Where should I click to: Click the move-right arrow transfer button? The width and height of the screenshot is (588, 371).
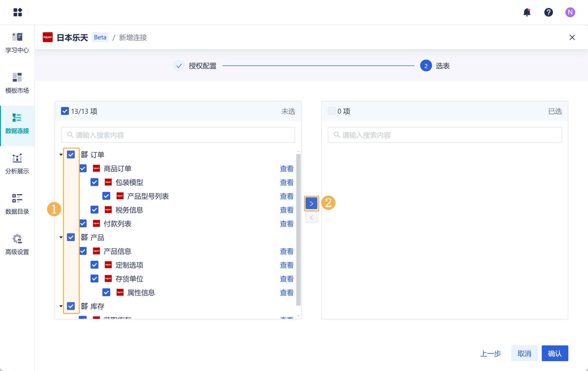click(x=311, y=204)
